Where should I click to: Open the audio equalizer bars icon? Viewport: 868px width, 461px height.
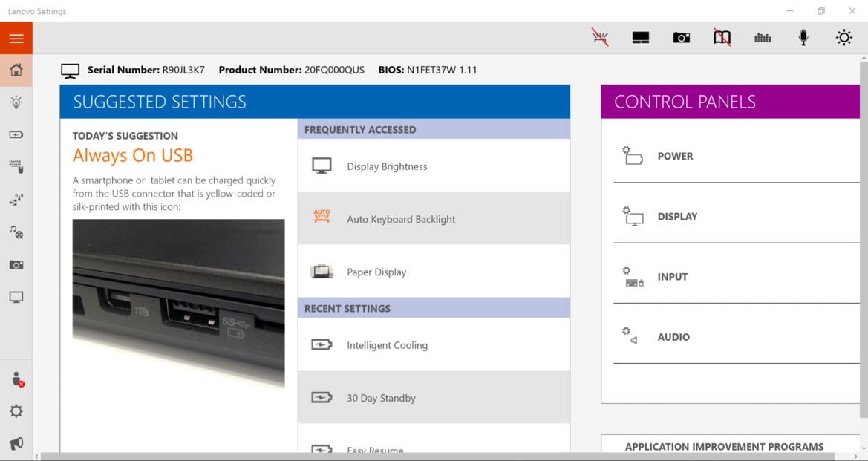coord(763,38)
